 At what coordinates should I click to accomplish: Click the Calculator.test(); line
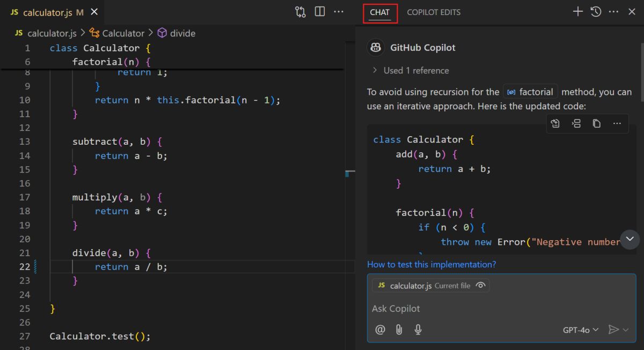[x=100, y=337]
